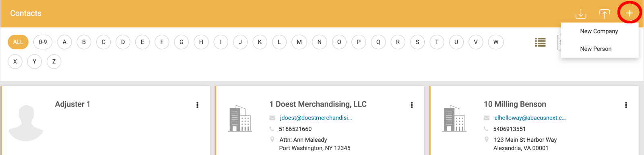
Task: Click the download contacts icon
Action: (x=581, y=14)
